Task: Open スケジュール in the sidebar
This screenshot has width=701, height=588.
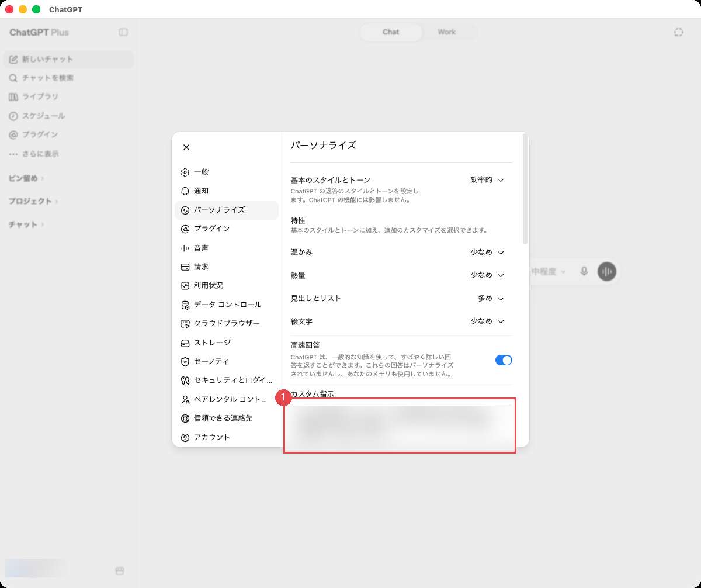Action: [x=68, y=116]
